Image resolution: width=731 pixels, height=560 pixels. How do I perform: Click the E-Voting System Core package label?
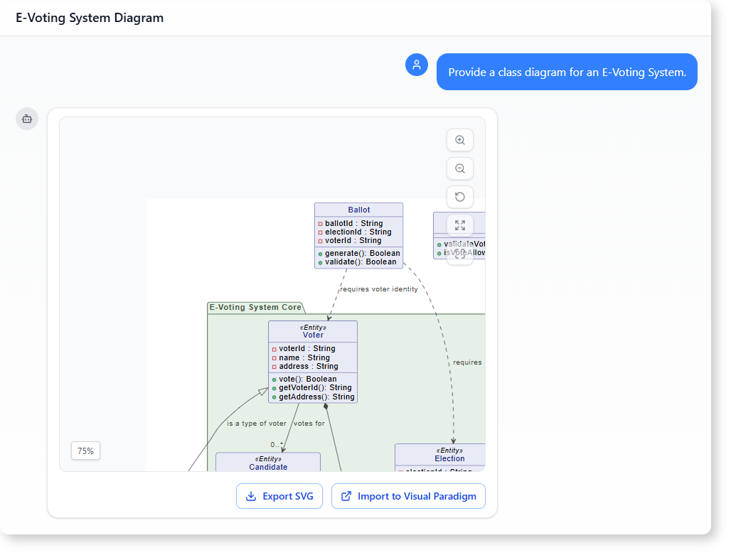click(x=255, y=308)
